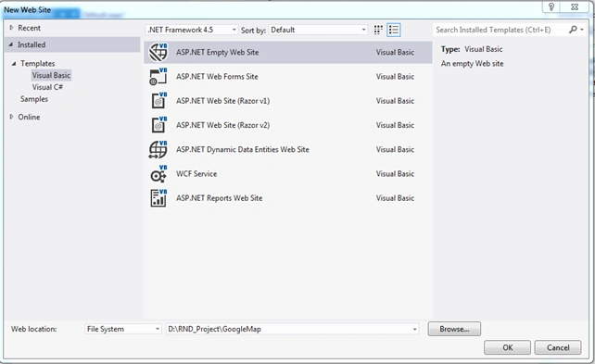The height and width of the screenshot is (364, 595).
Task: Select the Samples tree item
Action: (34, 99)
